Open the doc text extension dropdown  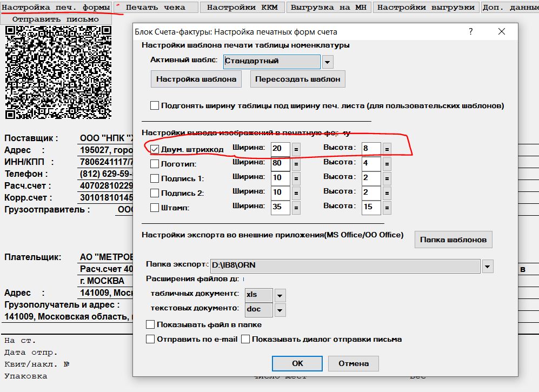coord(280,310)
